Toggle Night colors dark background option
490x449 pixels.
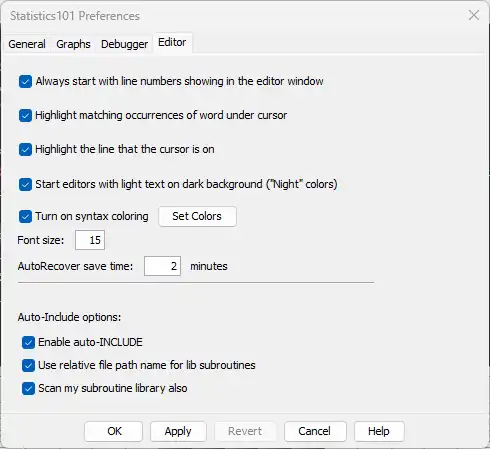pyautogui.click(x=25, y=184)
